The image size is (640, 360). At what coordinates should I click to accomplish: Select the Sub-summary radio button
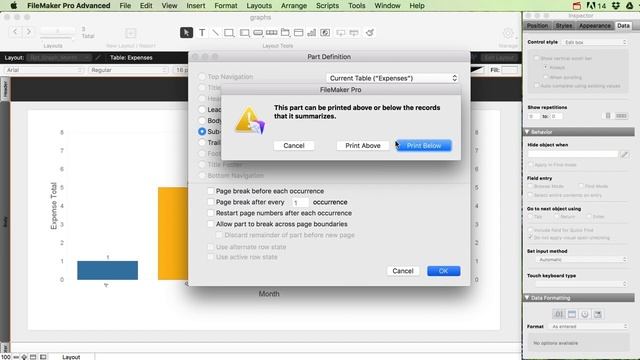coord(202,131)
